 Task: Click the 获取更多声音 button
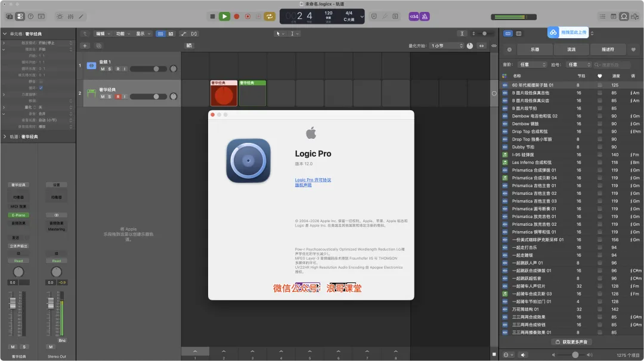tap(571, 342)
